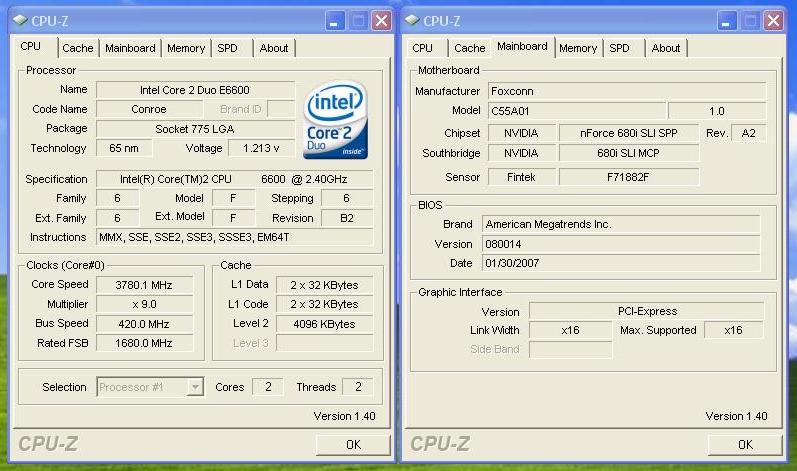Click the processor Name field Intel Core 2 Duo E6600
The height and width of the screenshot is (471, 797).
[195, 90]
